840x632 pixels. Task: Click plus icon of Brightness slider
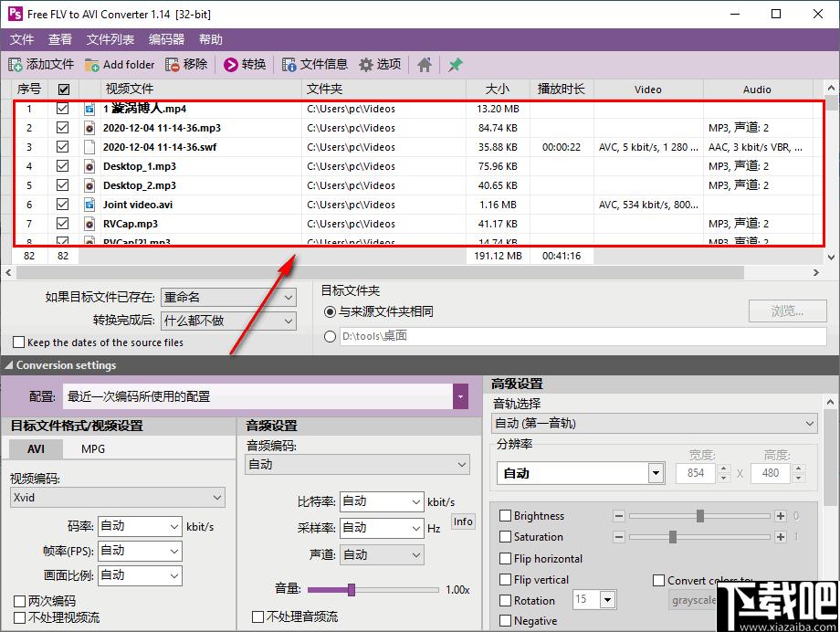click(781, 516)
